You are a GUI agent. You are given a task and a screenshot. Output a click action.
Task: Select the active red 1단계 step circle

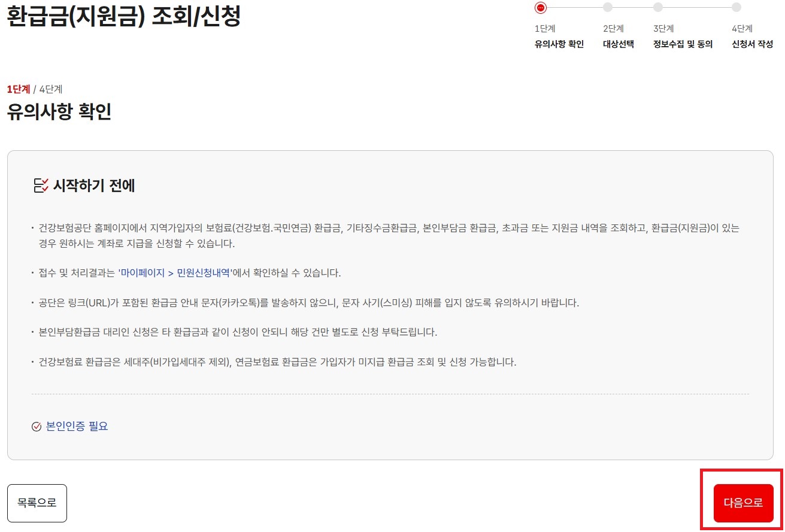pyautogui.click(x=541, y=7)
